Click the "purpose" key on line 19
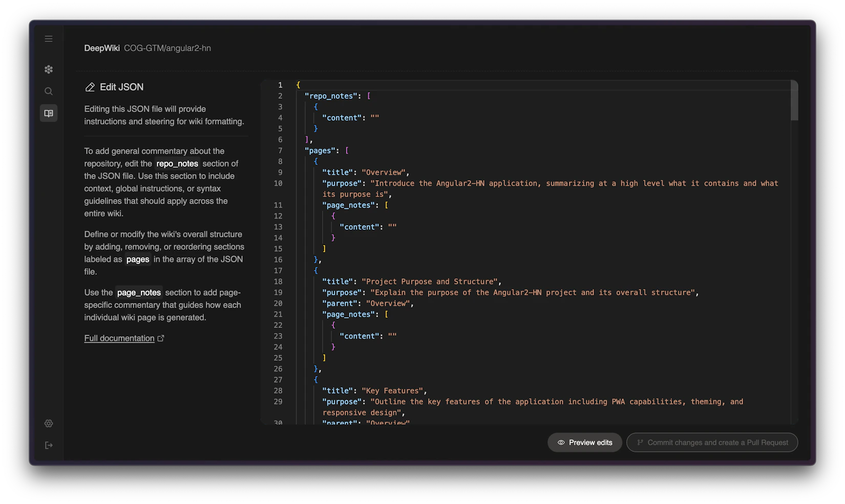 [x=342, y=292]
